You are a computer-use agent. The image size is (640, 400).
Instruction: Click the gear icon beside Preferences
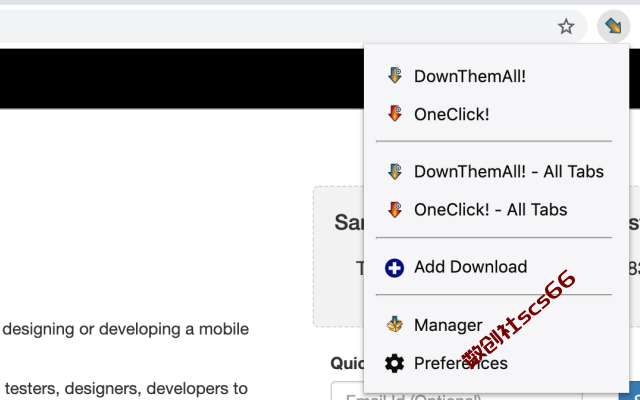click(x=394, y=363)
